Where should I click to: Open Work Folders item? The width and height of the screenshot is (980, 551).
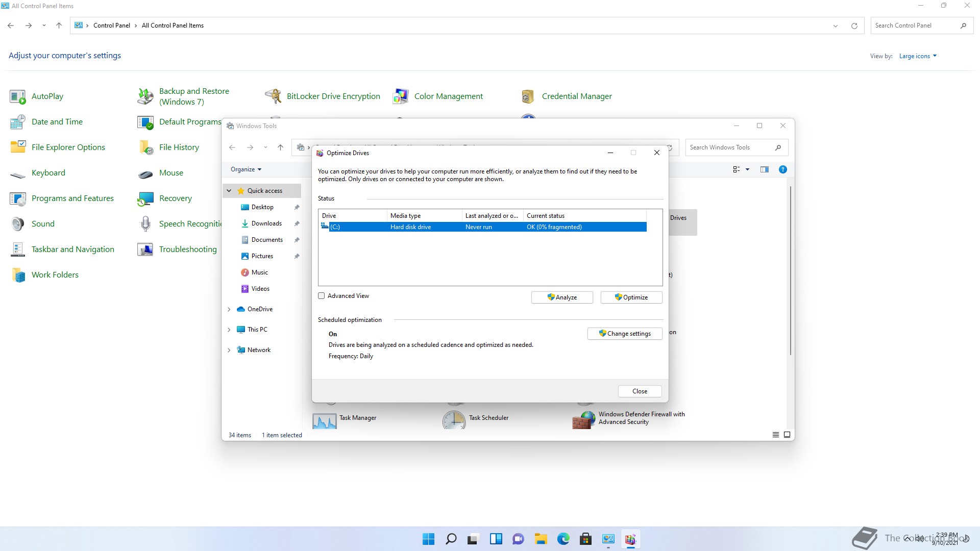click(44, 275)
